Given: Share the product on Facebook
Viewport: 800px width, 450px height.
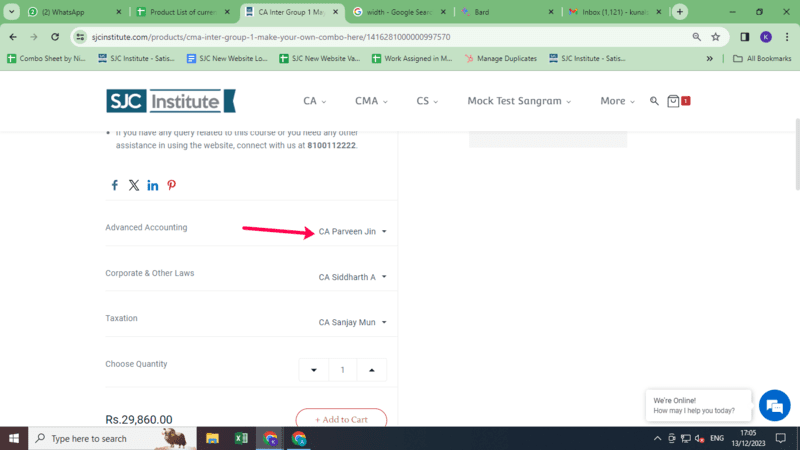Looking at the screenshot, I should (114, 186).
